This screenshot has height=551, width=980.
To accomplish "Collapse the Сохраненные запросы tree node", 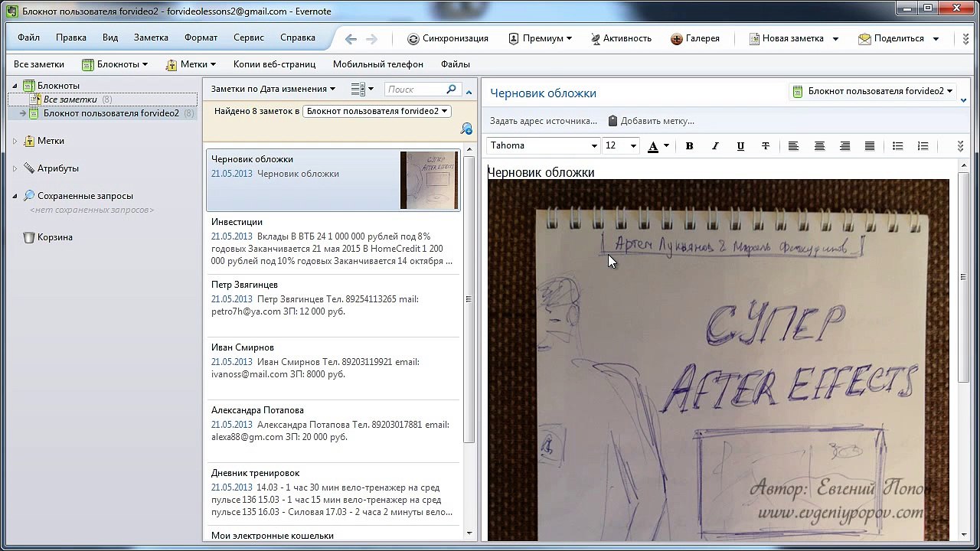I will tap(15, 196).
